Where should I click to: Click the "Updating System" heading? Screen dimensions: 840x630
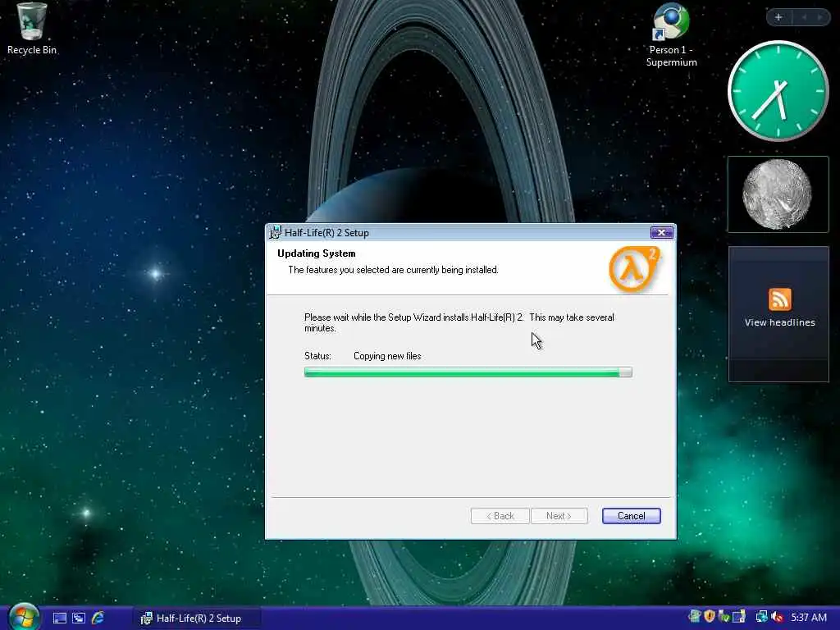click(317, 253)
